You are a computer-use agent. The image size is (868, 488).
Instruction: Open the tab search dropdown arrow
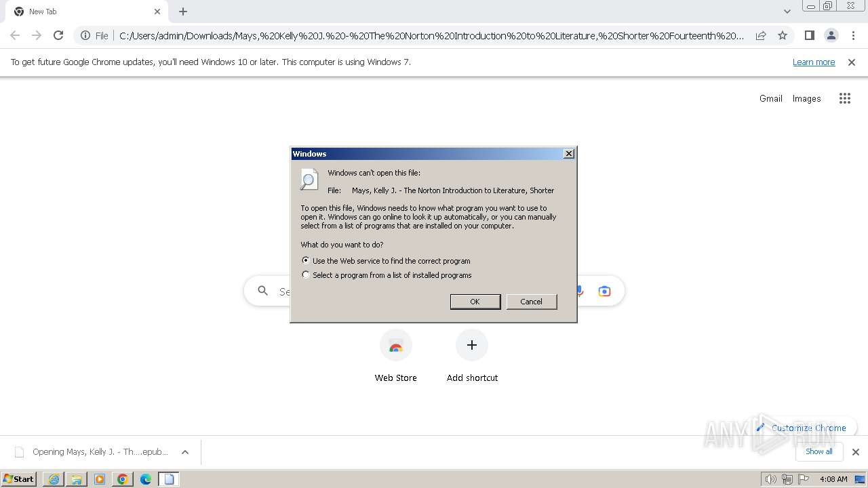coord(787,12)
